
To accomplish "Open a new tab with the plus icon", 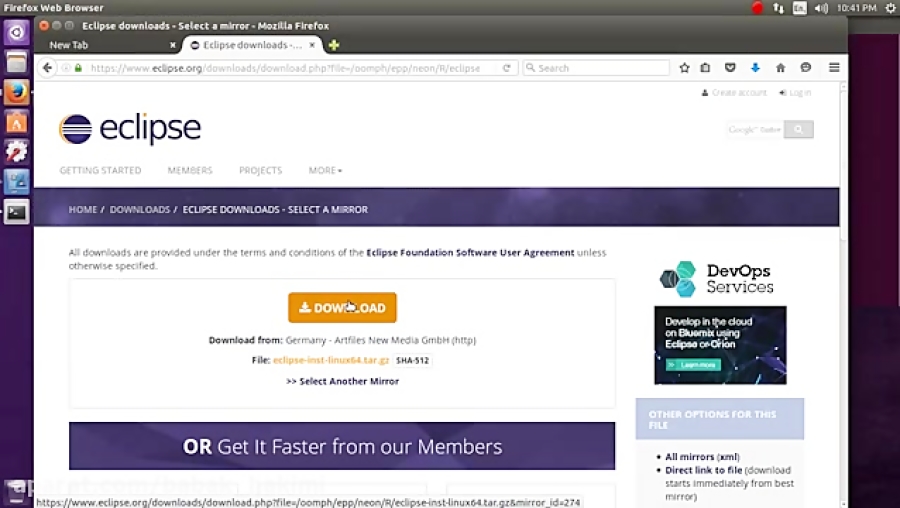I will [x=333, y=45].
